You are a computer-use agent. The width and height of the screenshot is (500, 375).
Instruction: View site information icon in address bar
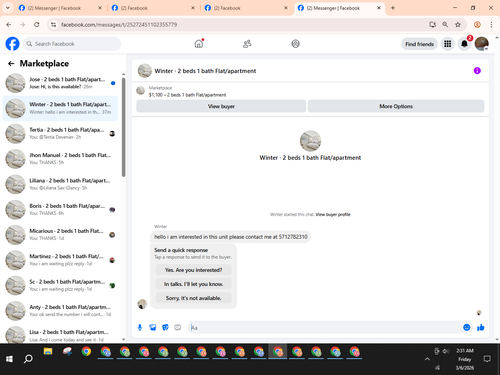[x=53, y=24]
